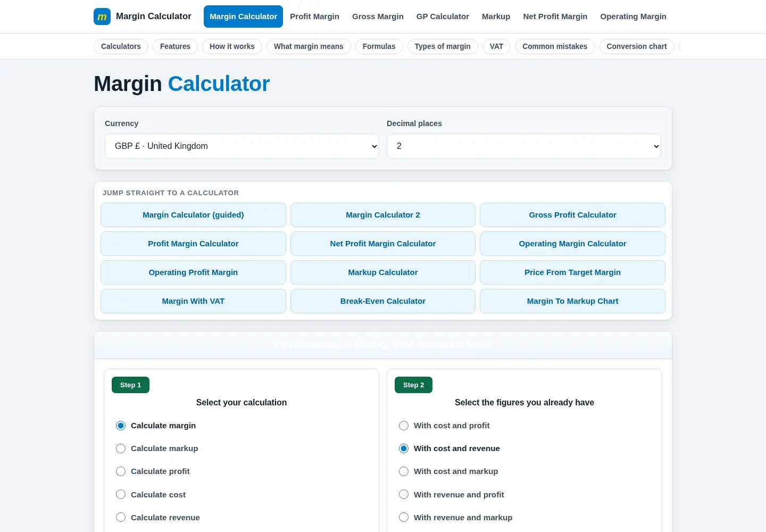Open the Margin Calculator nav tab
Screen dimensions: 766x532
pyautogui.click(x=243, y=16)
